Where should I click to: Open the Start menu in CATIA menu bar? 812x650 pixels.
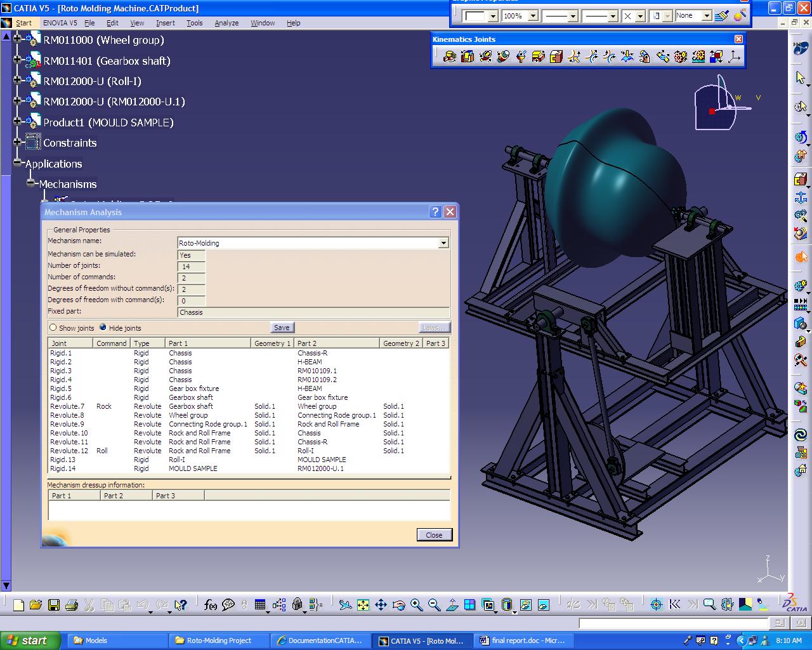[x=23, y=23]
